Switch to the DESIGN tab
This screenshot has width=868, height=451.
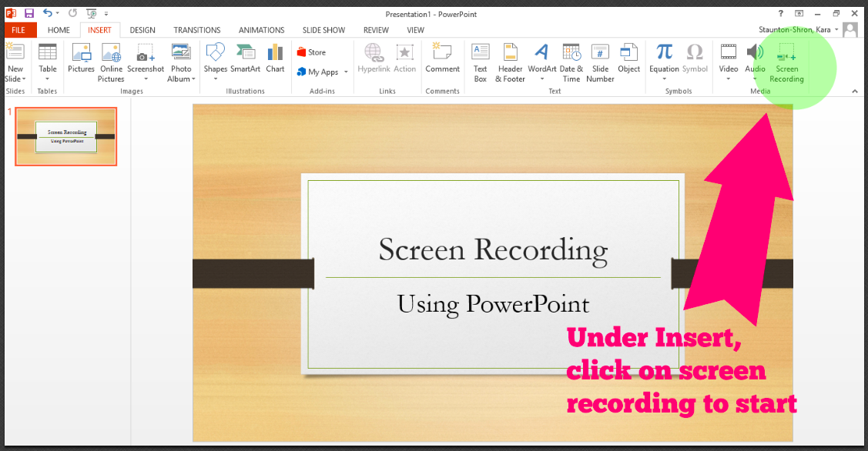[142, 30]
